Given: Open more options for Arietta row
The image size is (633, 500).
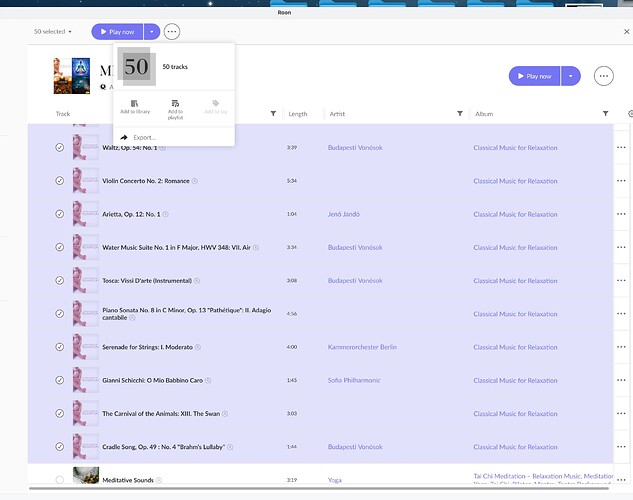Looking at the screenshot, I should (621, 214).
